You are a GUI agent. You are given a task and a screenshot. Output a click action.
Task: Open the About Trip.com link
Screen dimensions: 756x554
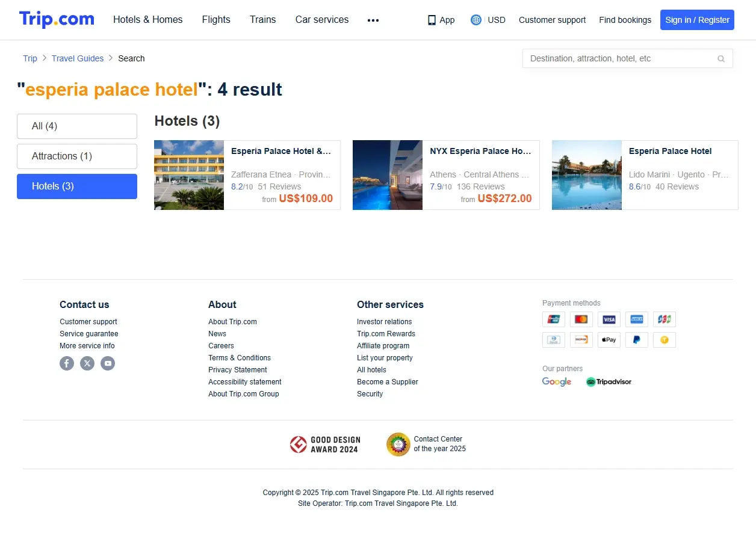pyautogui.click(x=232, y=322)
